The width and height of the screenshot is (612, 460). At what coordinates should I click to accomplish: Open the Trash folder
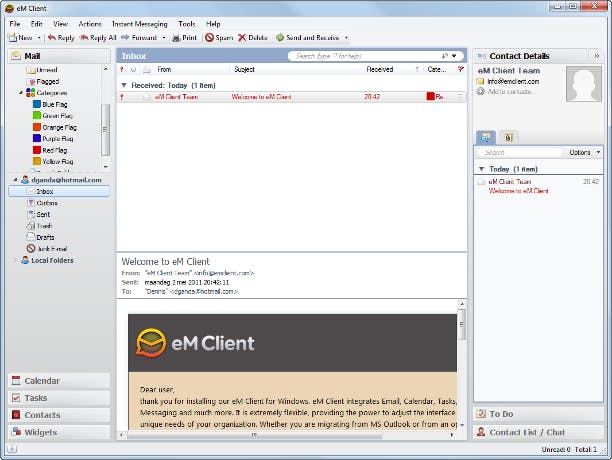[x=39, y=226]
